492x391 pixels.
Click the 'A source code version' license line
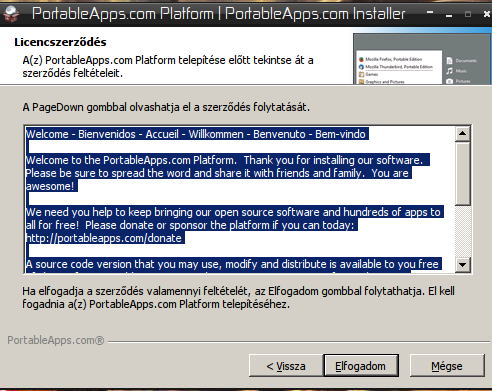tap(233, 264)
